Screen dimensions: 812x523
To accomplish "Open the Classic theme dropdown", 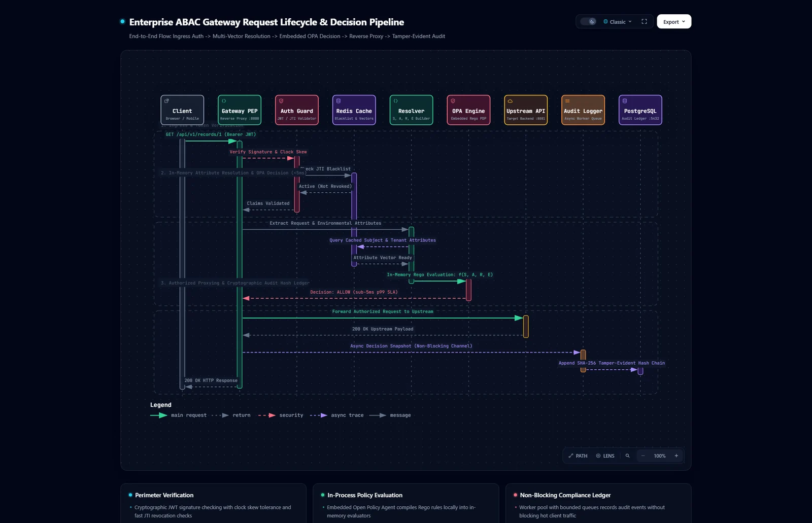I will click(x=618, y=22).
